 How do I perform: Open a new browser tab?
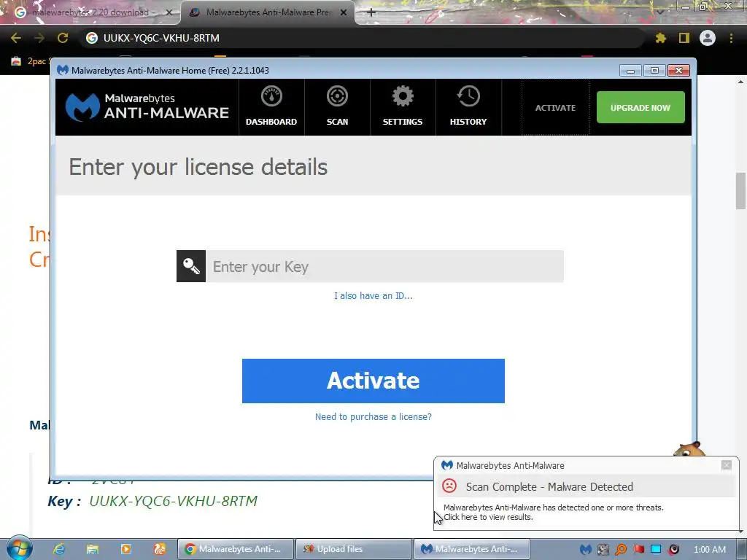pyautogui.click(x=371, y=12)
